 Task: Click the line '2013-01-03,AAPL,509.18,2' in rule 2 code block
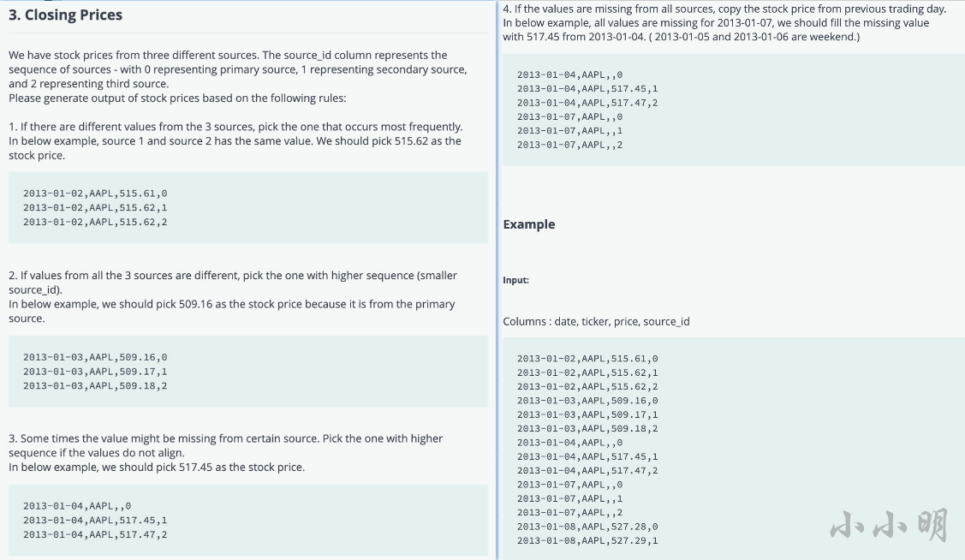click(x=95, y=386)
